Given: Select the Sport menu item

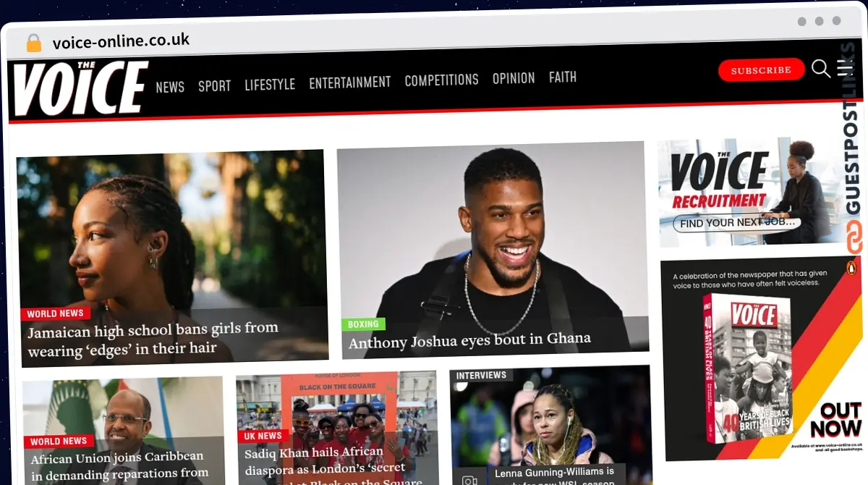Looking at the screenshot, I should pos(214,86).
